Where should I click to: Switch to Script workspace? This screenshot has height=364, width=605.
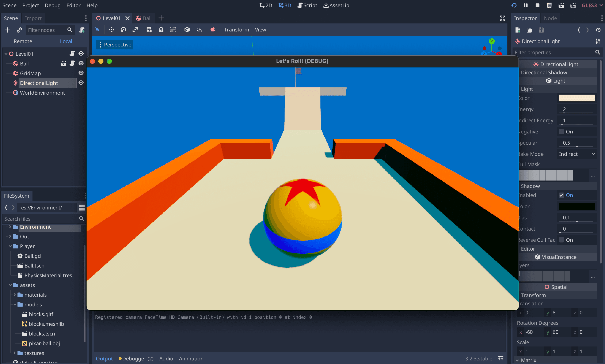(307, 5)
